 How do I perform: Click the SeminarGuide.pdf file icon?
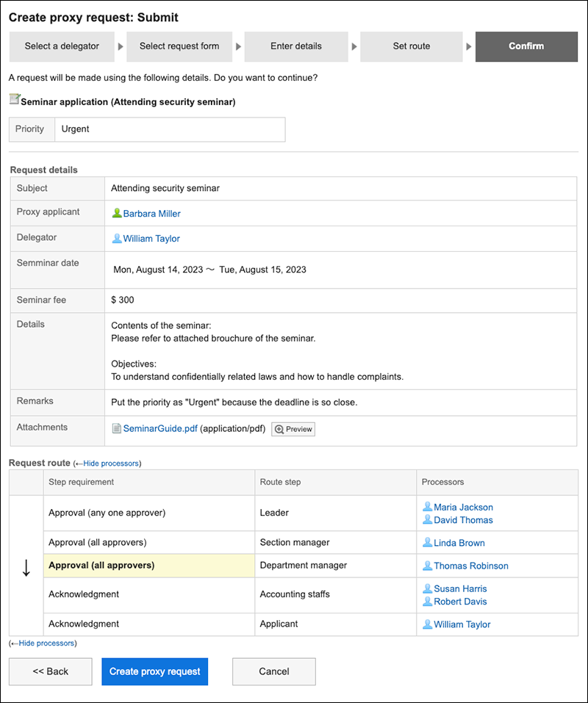(116, 428)
